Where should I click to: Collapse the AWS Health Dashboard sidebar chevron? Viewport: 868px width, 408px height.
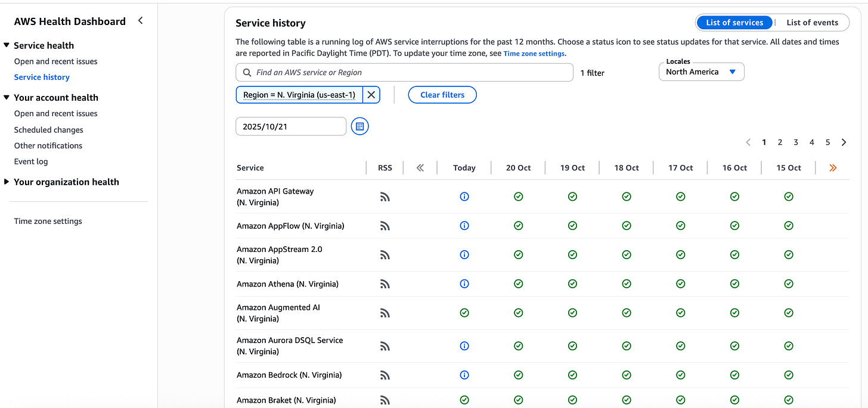point(141,21)
